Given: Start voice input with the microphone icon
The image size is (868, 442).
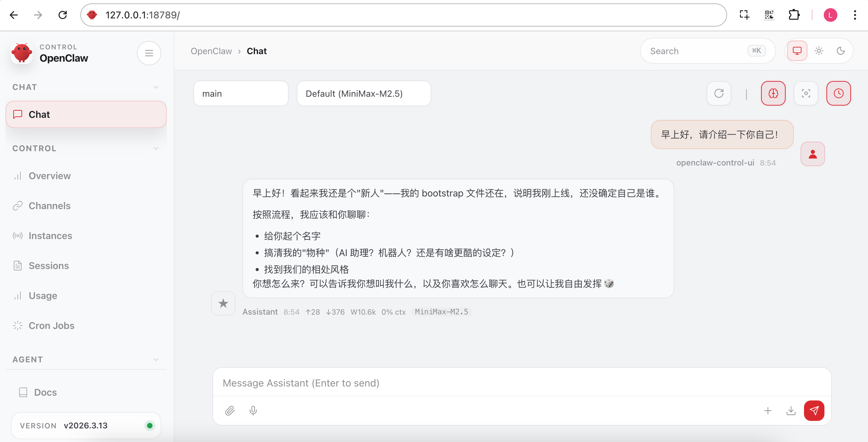Looking at the screenshot, I should coord(253,411).
